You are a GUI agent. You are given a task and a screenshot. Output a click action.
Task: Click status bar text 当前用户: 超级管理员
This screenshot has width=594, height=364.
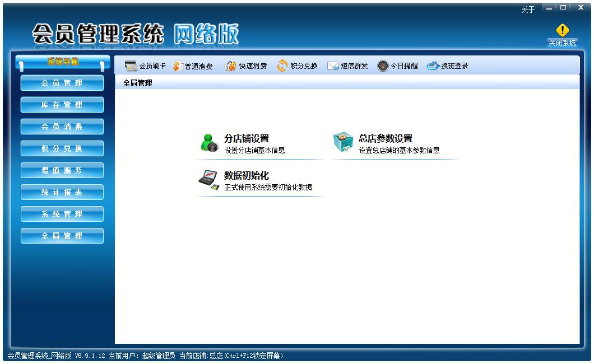(142, 356)
